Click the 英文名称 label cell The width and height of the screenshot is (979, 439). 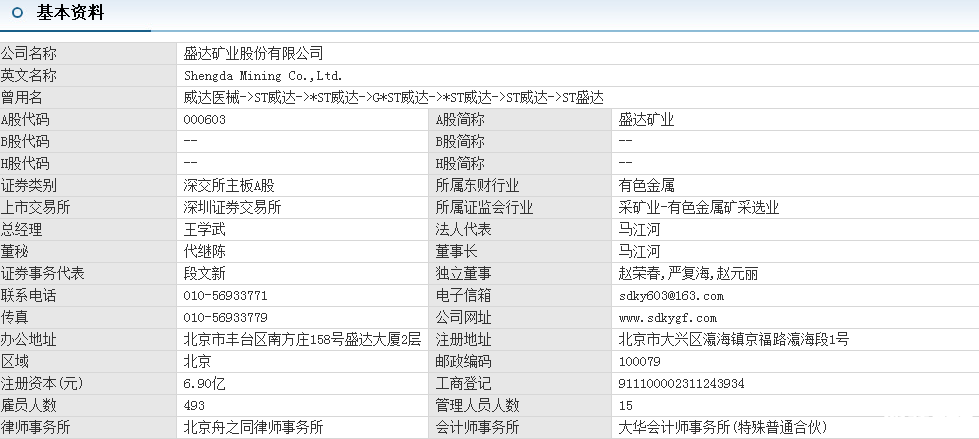tap(89, 76)
